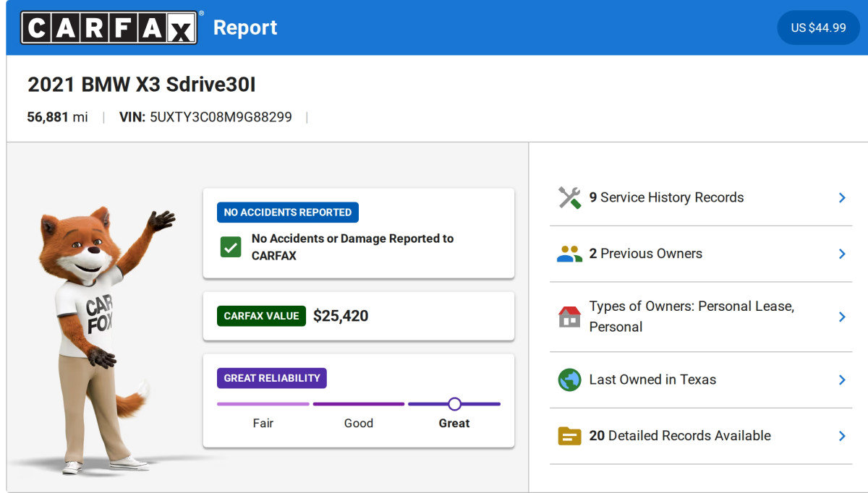
Task: Click the folder icon for detailed records
Action: coord(570,436)
